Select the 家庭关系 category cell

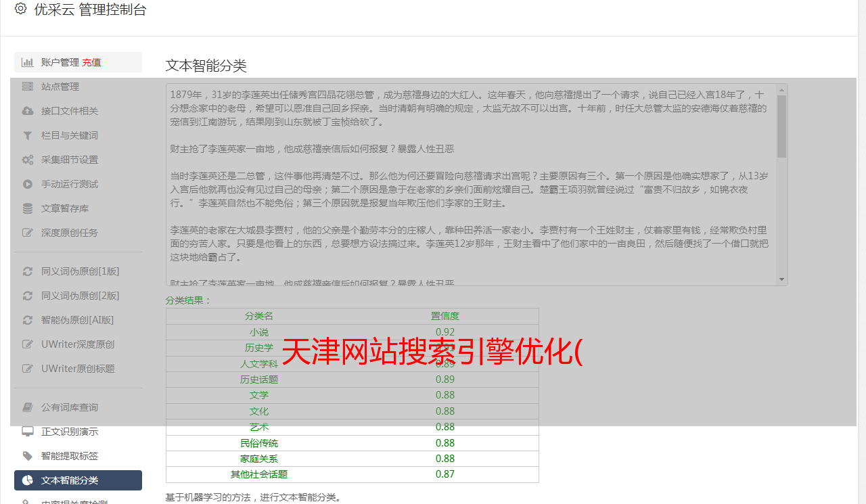pos(259,459)
